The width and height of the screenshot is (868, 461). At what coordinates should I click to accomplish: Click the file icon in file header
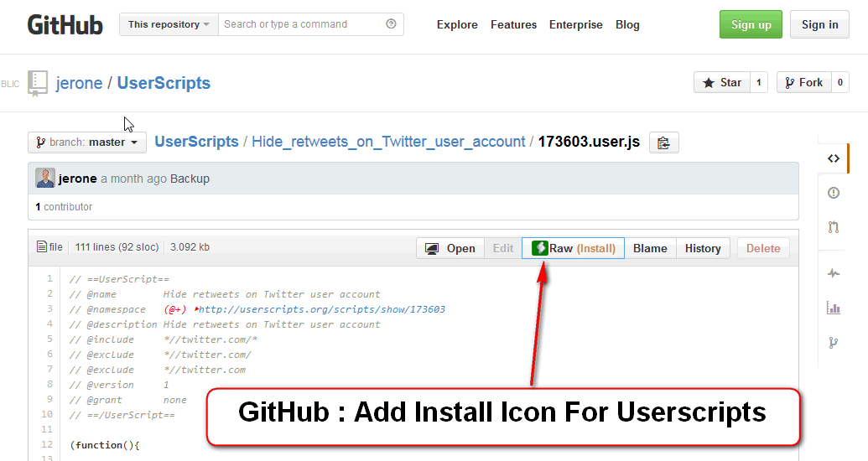point(42,246)
